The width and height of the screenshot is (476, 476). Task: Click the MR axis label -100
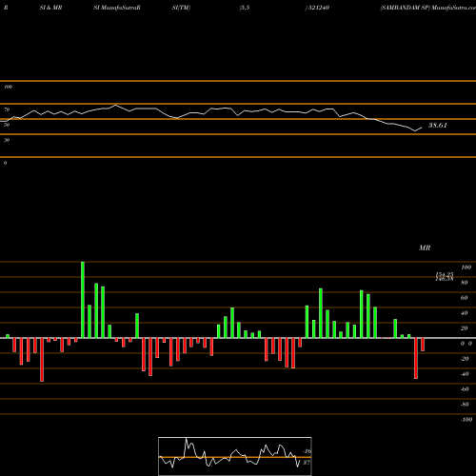click(x=466, y=420)
